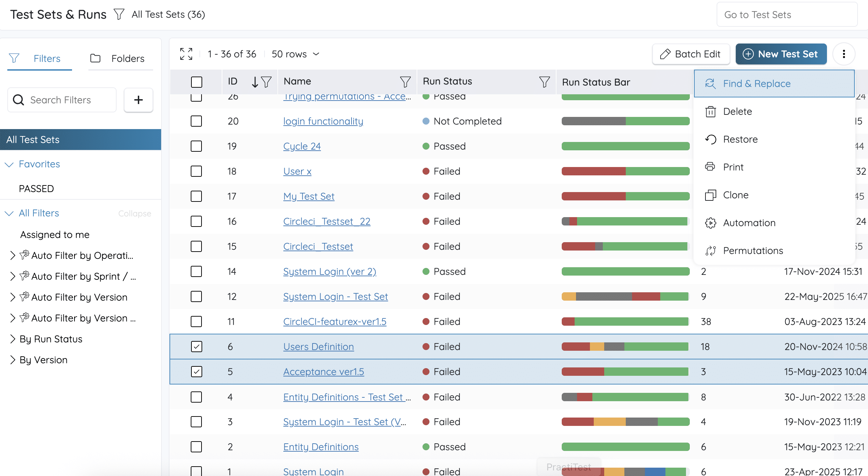Viewport: 868px width, 476px height.
Task: Choose Find & Replace from the menu
Action: (774, 84)
